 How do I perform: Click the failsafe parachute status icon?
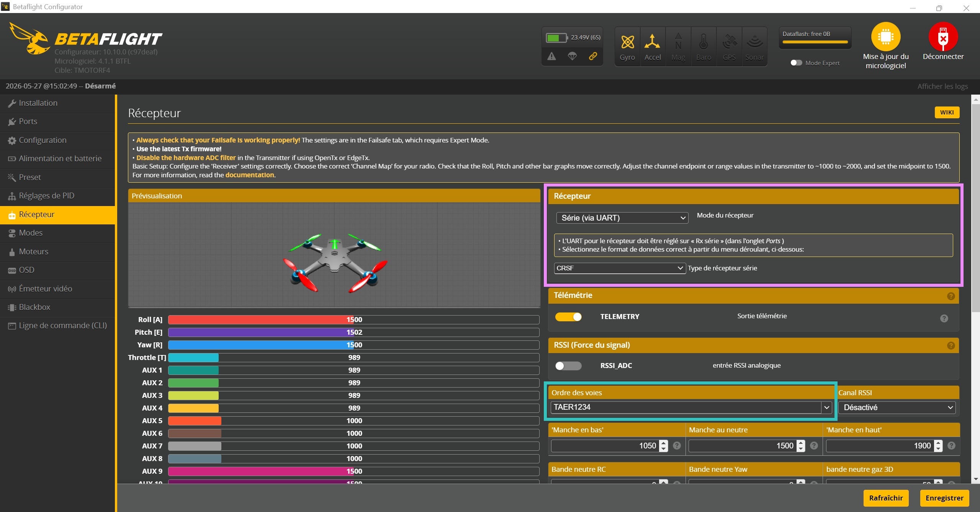click(x=572, y=56)
